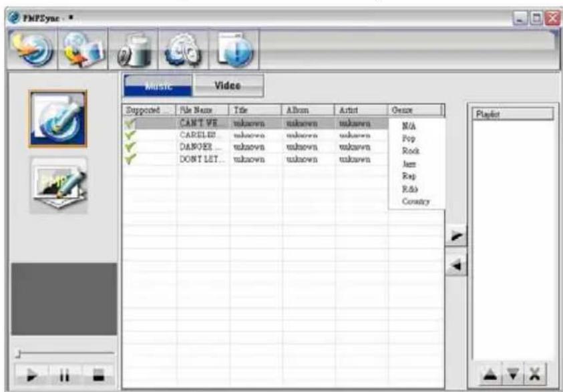Move playlist item up
The image size is (563, 392).
click(x=490, y=375)
